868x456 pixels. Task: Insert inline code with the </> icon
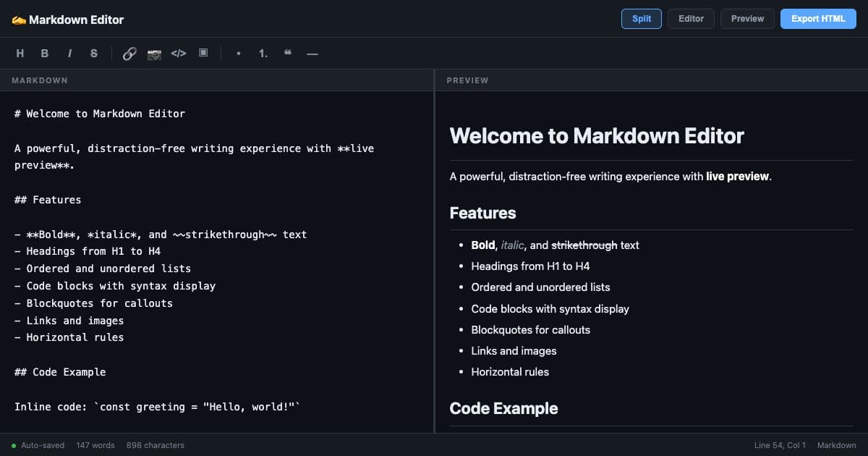click(179, 54)
